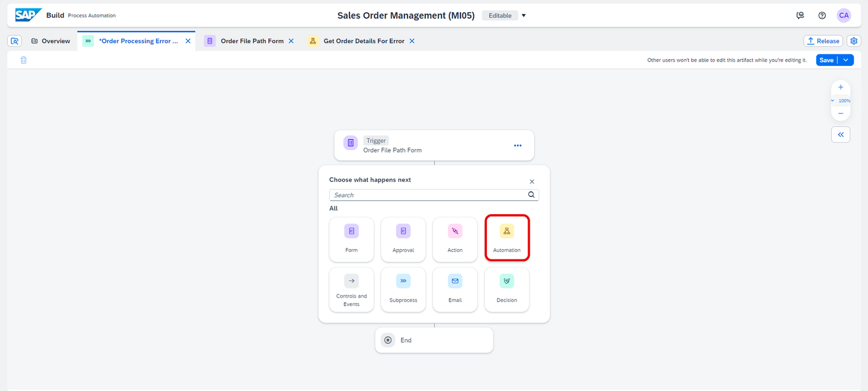This screenshot has height=391, width=868.
Task: Switch to Get Order Details For Error tab
Action: click(x=364, y=41)
